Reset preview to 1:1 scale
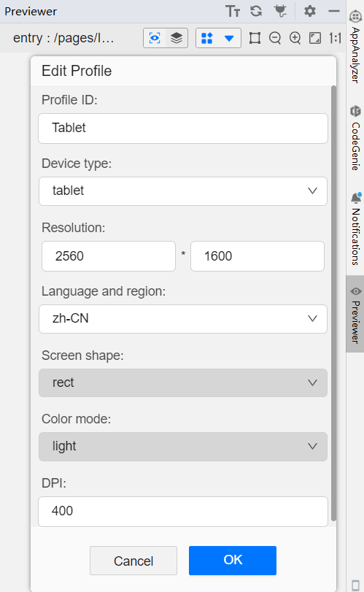Screen dimensions: 364x592 click(335, 38)
